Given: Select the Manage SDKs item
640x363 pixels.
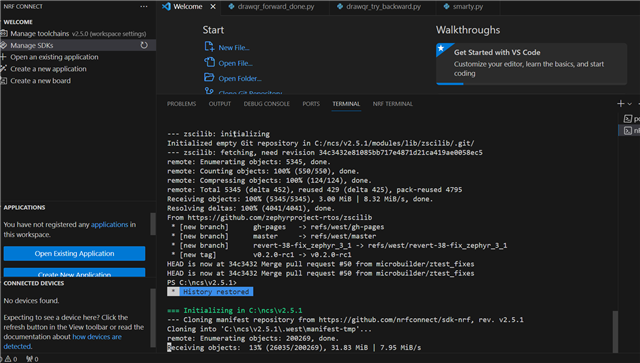Looking at the screenshot, I should point(78,45).
